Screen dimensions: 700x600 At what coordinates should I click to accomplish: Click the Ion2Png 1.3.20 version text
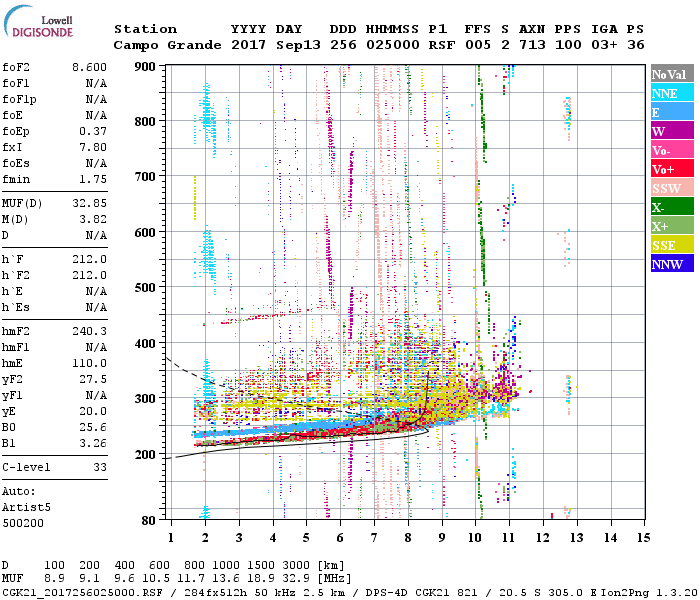[x=649, y=593]
